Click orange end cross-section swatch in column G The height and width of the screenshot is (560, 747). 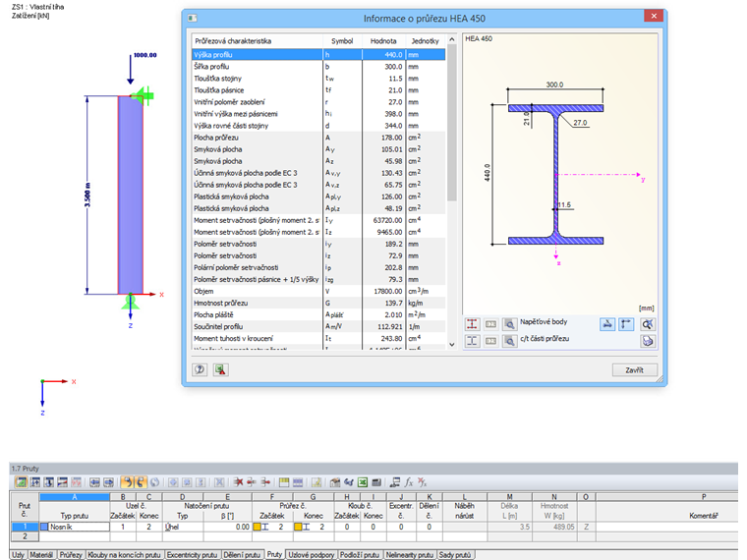coord(298,527)
